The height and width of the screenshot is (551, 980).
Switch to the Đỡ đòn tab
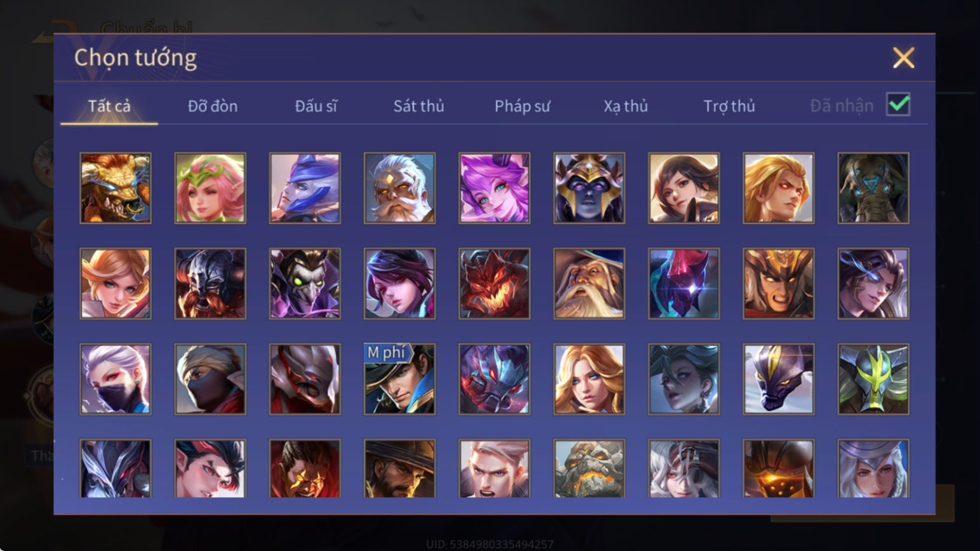point(213,106)
